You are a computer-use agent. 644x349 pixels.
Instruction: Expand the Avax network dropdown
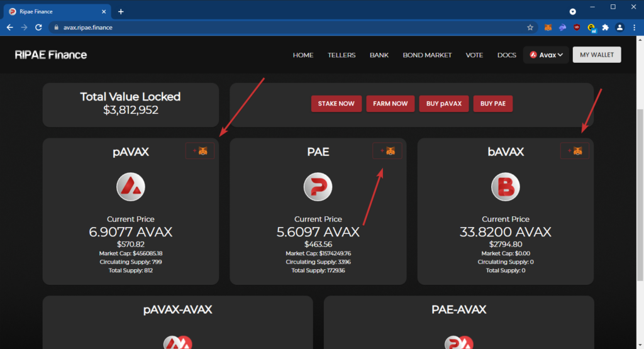546,55
